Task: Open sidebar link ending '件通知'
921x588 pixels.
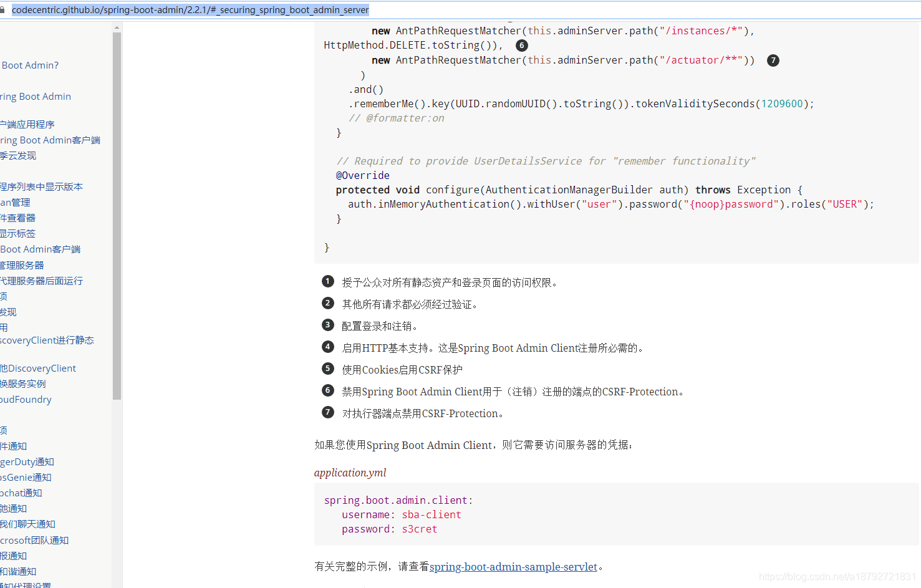Action: 13,446
